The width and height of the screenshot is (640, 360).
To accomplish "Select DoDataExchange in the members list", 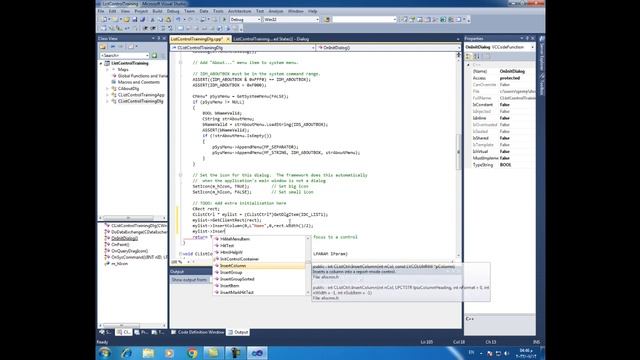I will pos(139,232).
